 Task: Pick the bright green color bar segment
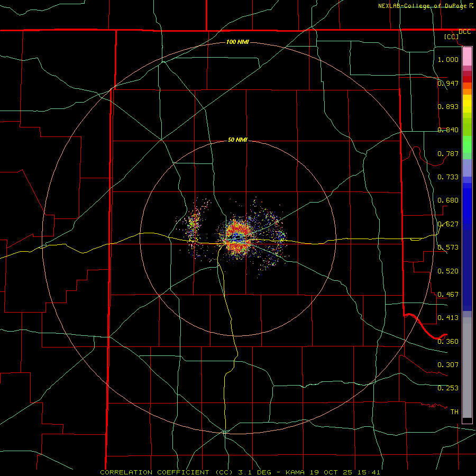click(467, 144)
